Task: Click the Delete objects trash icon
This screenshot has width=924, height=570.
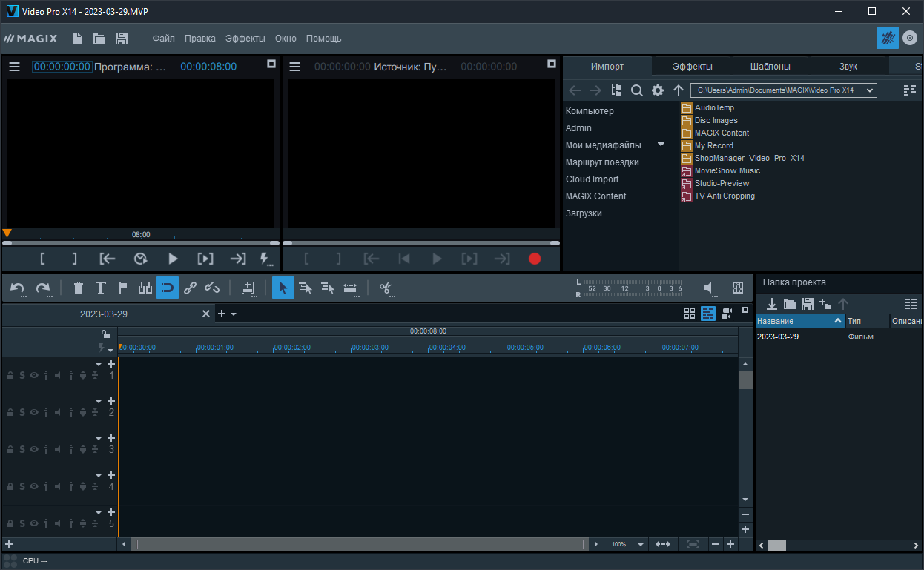Action: [79, 288]
